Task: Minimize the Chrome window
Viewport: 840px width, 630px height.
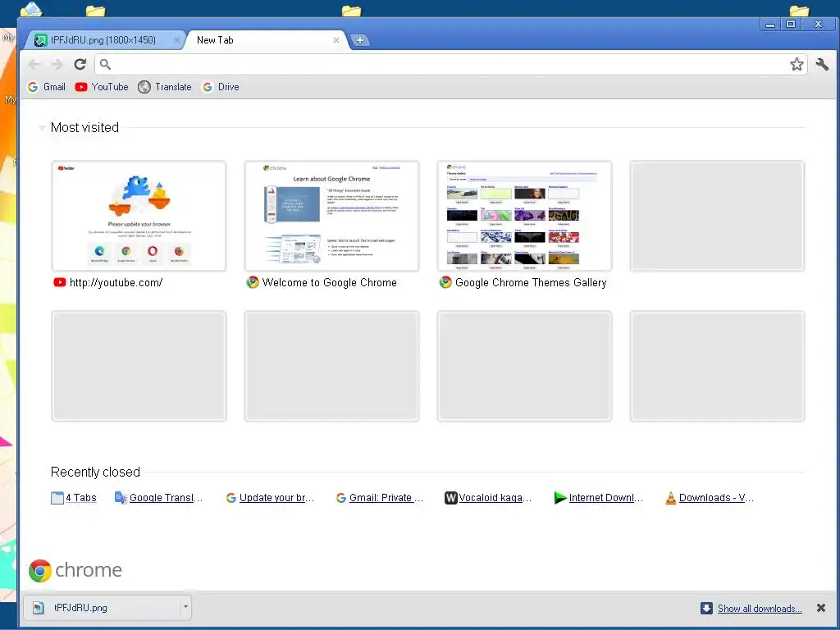Action: [769, 24]
